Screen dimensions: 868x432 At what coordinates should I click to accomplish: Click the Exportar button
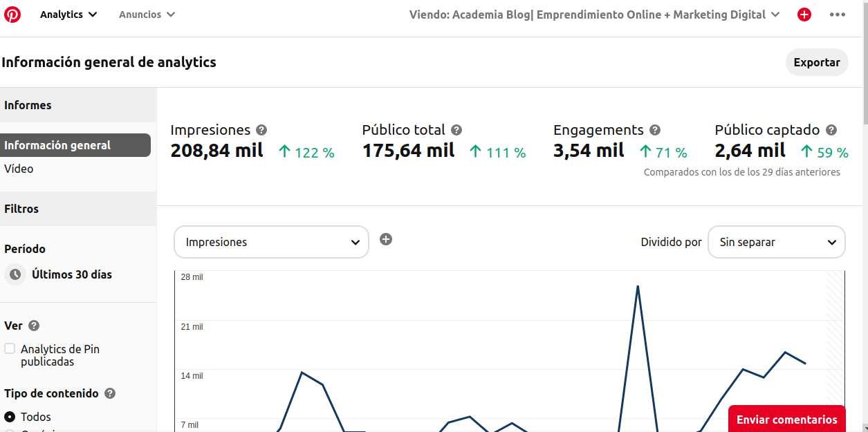coord(817,62)
